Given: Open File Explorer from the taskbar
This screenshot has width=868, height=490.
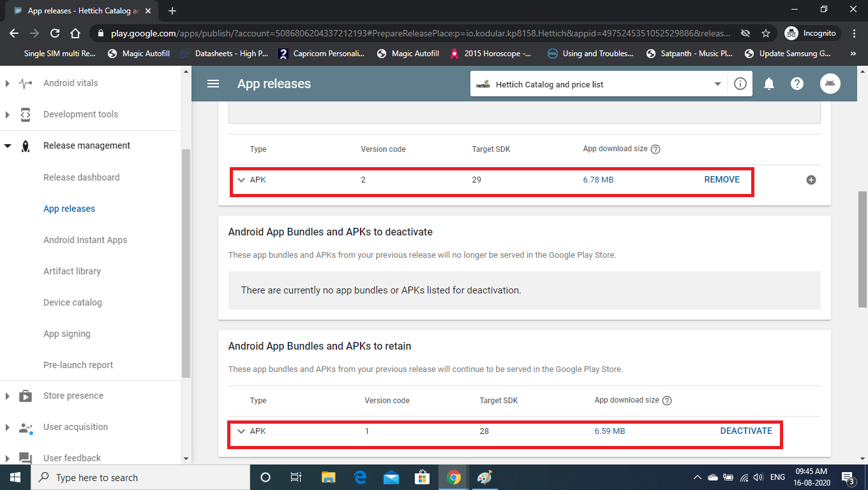Looking at the screenshot, I should [x=329, y=477].
